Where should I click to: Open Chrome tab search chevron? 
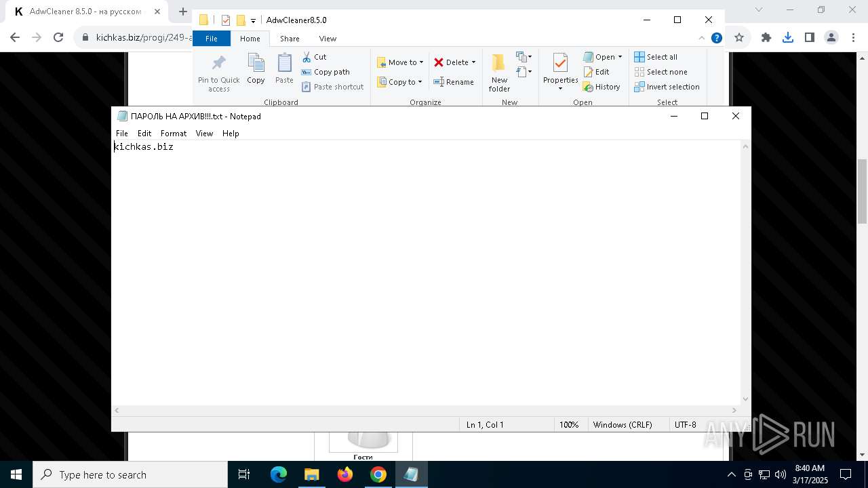click(759, 9)
